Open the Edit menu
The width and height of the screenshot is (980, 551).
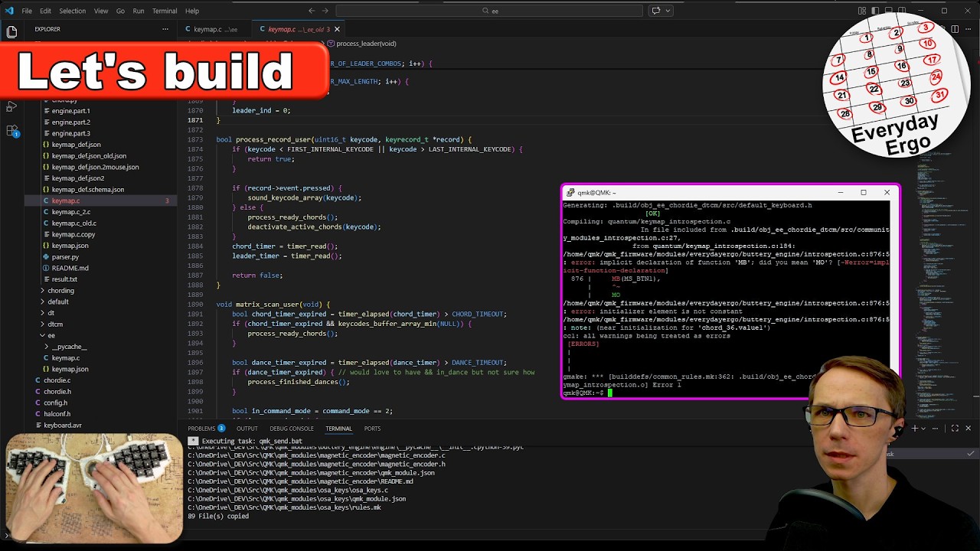(45, 11)
